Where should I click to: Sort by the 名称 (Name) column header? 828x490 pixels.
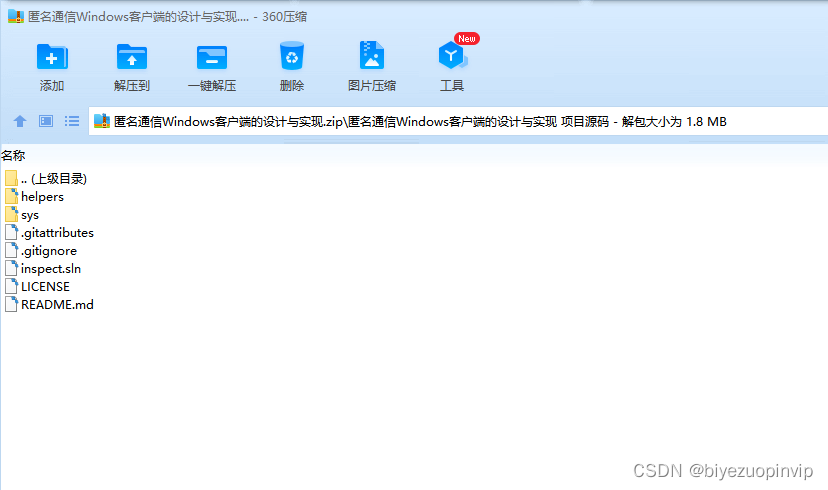(x=13, y=156)
